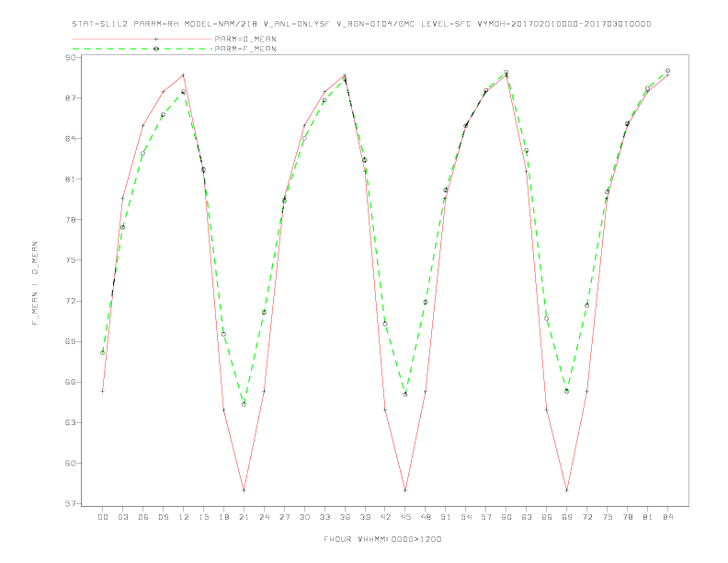Select y-axis tick label 81
Image resolution: width=728 pixels, height=563 pixels.
pyautogui.click(x=70, y=179)
